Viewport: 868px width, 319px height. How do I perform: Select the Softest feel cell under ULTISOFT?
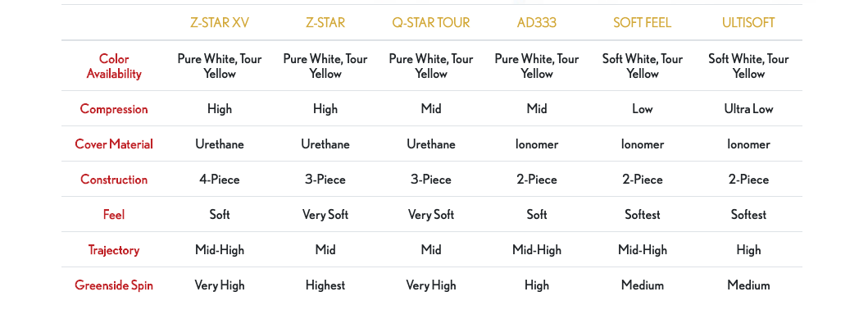click(x=748, y=215)
